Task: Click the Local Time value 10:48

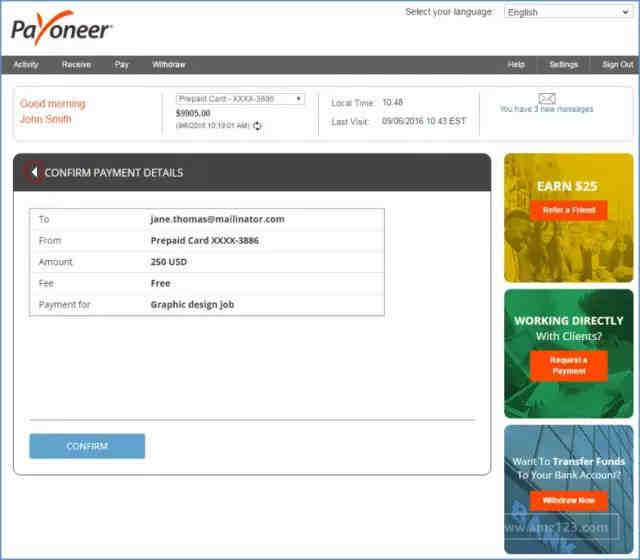Action: coord(393,102)
